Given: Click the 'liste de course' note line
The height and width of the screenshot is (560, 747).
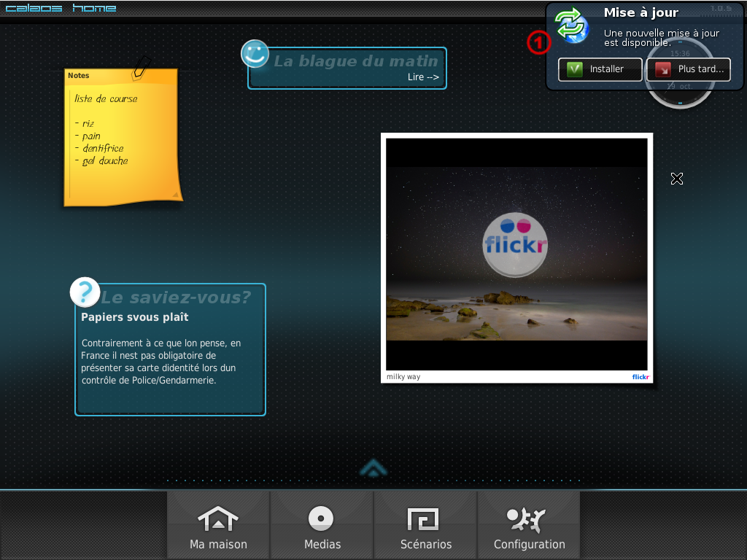Looking at the screenshot, I should click(x=106, y=98).
